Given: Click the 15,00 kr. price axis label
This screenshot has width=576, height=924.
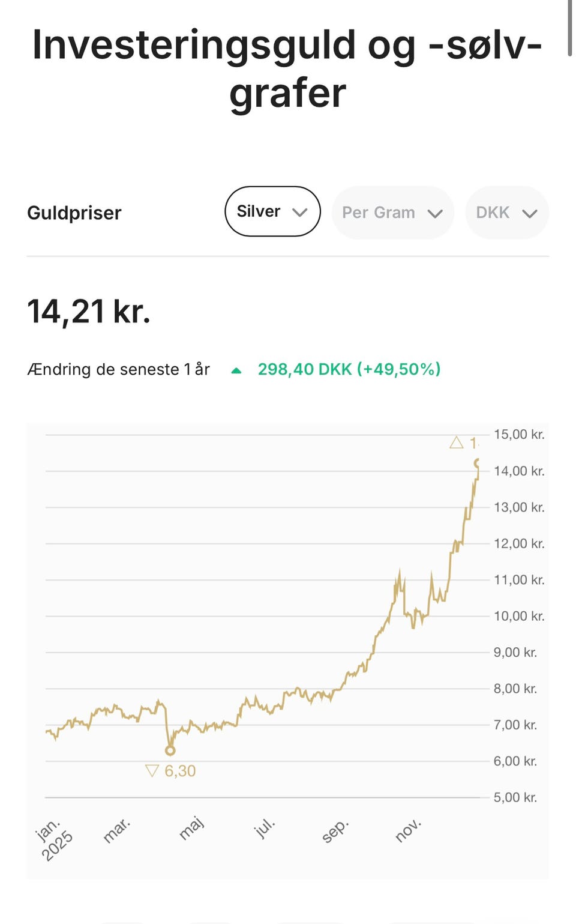Looking at the screenshot, I should 519,435.
